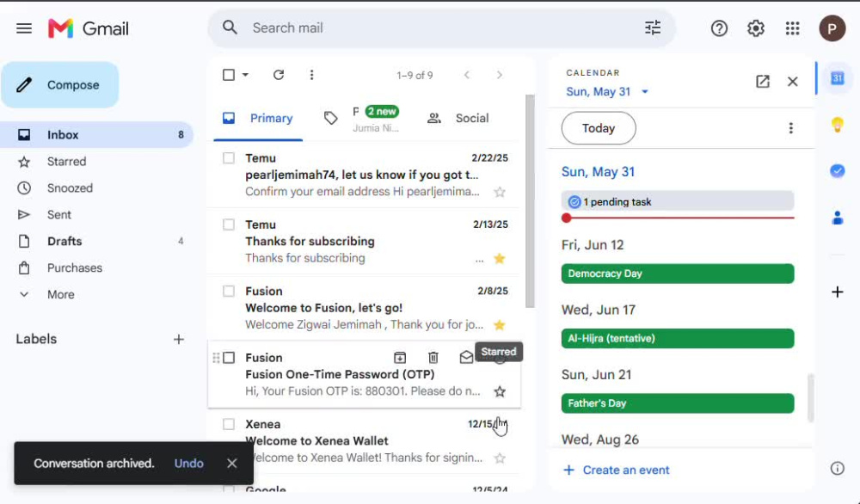This screenshot has width=860, height=504.
Task: Open the account avatar P
Action: (x=832, y=28)
